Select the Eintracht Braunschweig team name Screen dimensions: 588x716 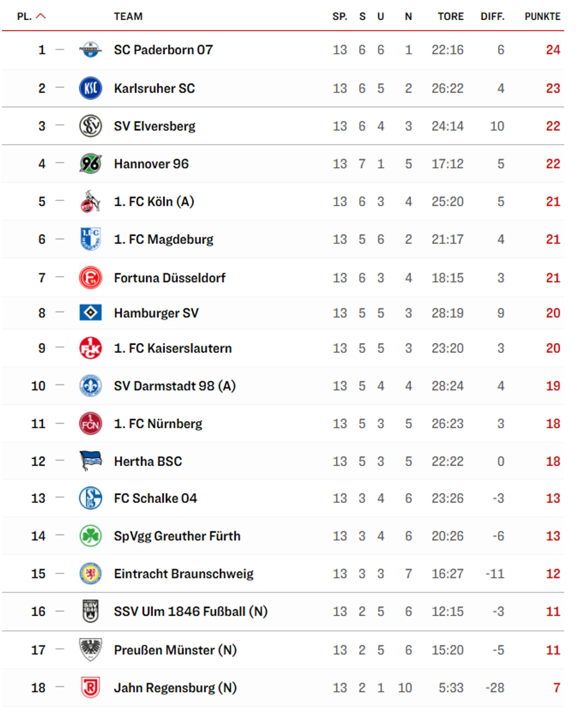pos(184,573)
